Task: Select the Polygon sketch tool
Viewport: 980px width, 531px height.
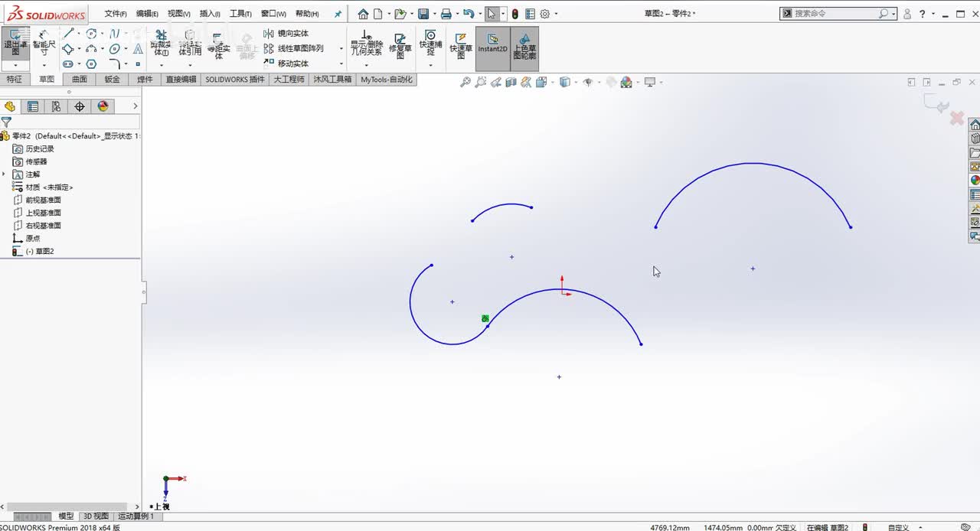Action: 91,64
